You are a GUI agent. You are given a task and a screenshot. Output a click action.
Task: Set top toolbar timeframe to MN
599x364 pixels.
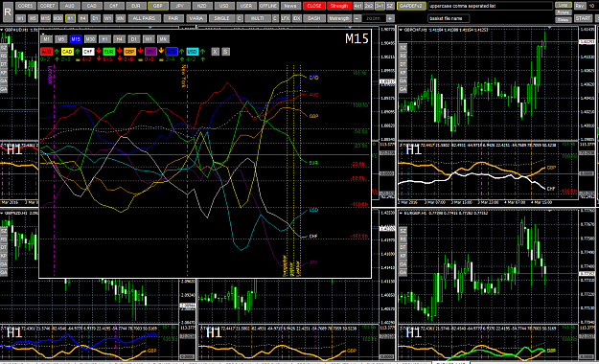coord(121,18)
